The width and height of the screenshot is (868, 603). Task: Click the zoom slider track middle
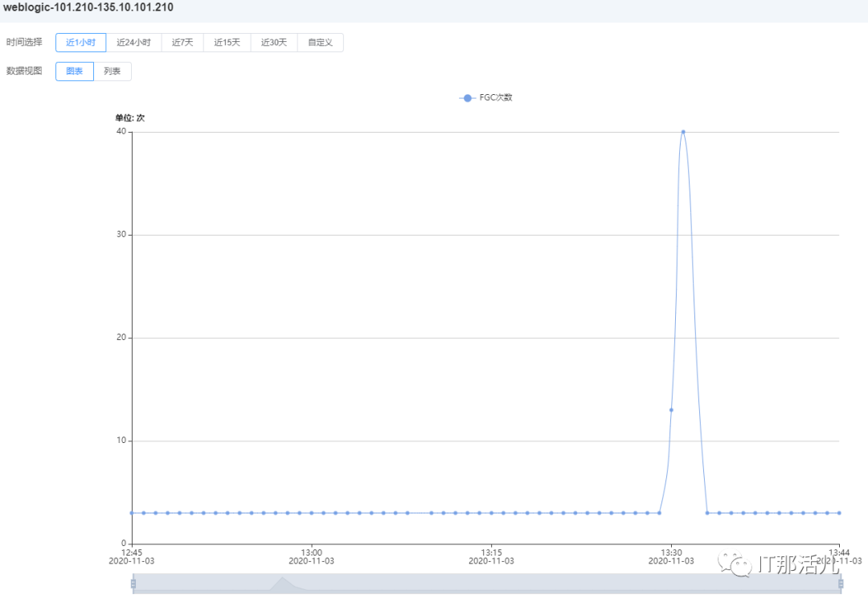coord(487,584)
